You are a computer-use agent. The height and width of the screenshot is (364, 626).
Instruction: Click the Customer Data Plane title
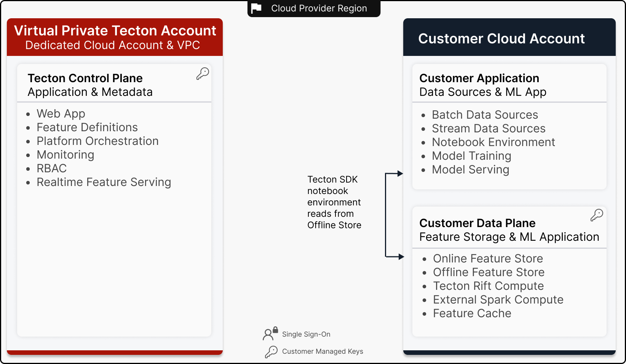[477, 223]
